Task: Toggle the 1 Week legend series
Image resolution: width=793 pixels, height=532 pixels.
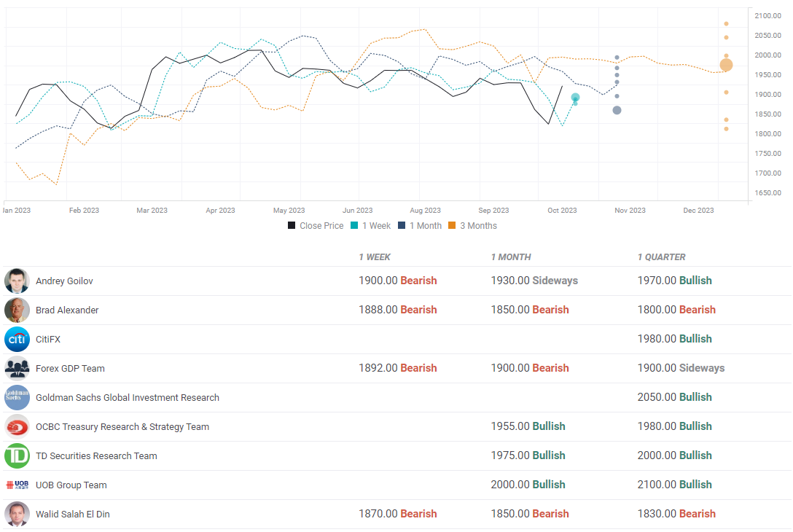Action: [371, 226]
